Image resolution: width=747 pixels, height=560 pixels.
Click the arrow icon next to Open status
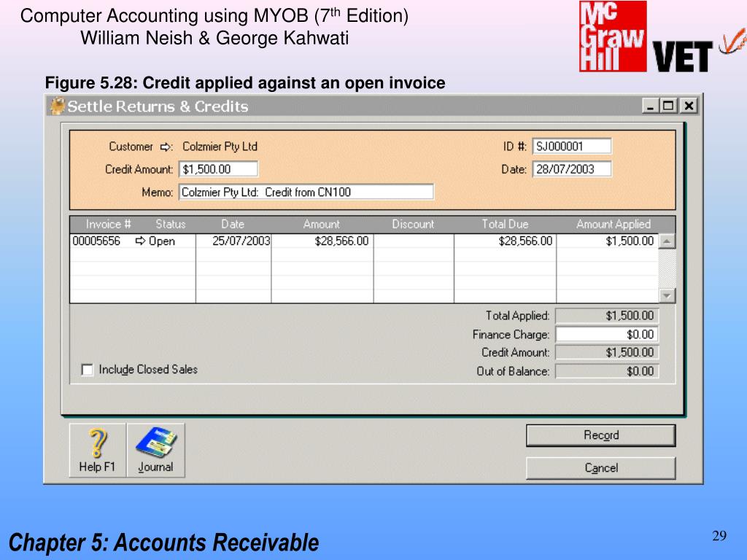coord(141,241)
